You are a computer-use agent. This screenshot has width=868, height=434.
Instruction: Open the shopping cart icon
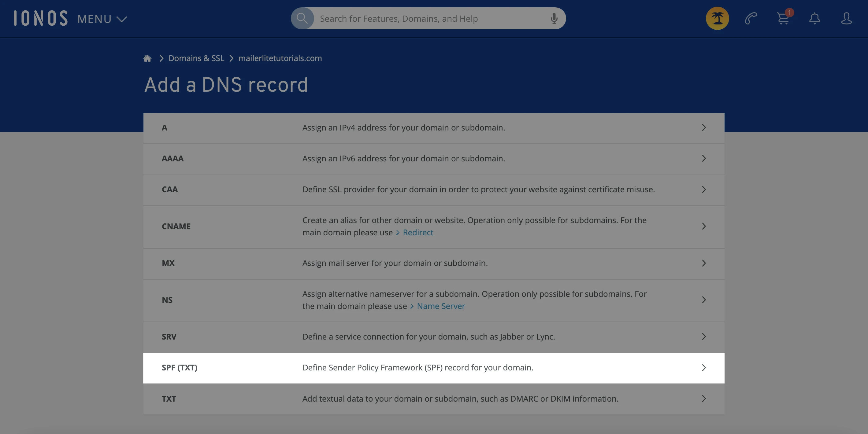(783, 18)
